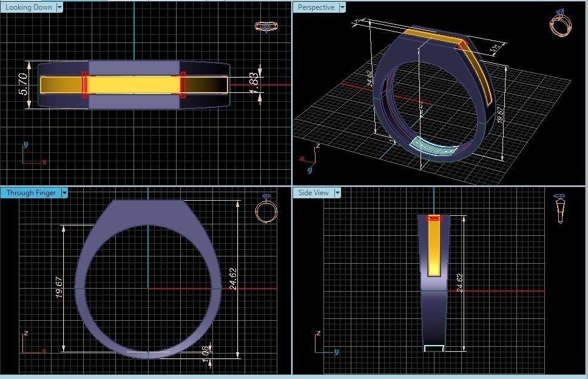Click the ring orientation icon in Side View
The image size is (588, 379).
pos(560,209)
